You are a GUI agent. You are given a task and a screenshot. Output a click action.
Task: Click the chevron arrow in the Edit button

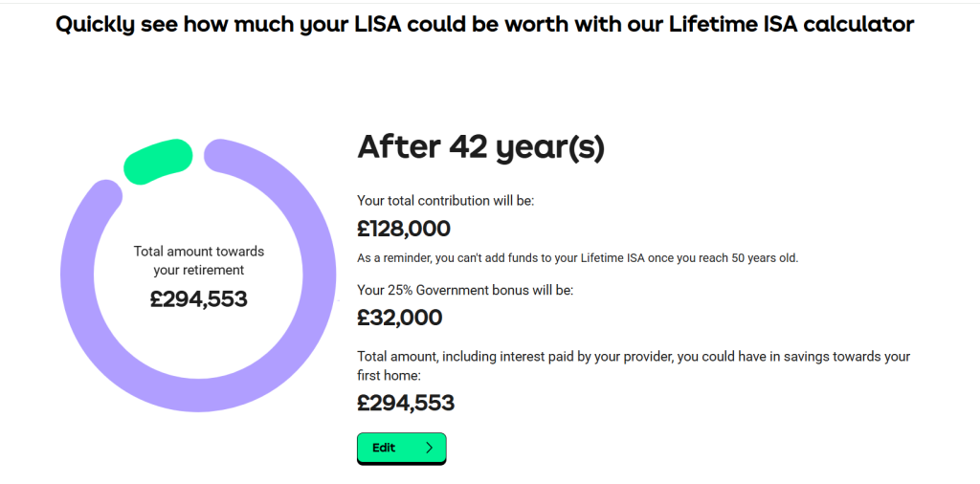tap(429, 447)
